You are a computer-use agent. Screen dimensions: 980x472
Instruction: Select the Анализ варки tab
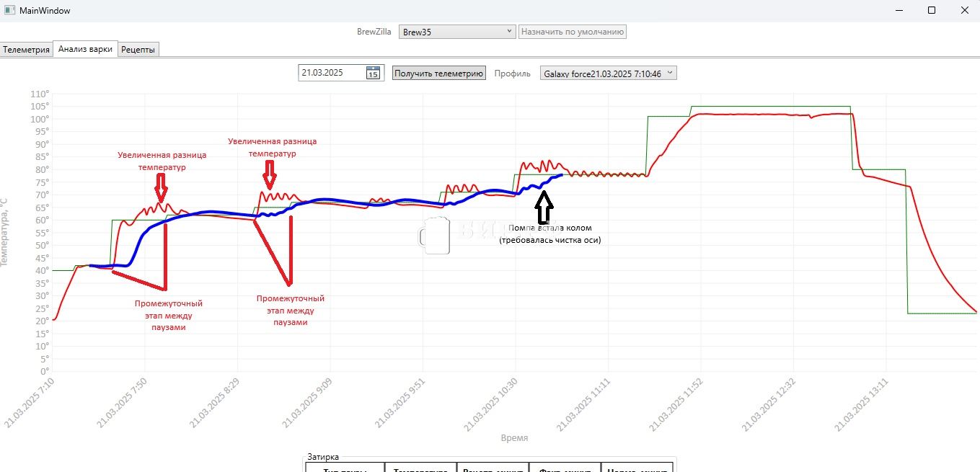[x=85, y=50]
